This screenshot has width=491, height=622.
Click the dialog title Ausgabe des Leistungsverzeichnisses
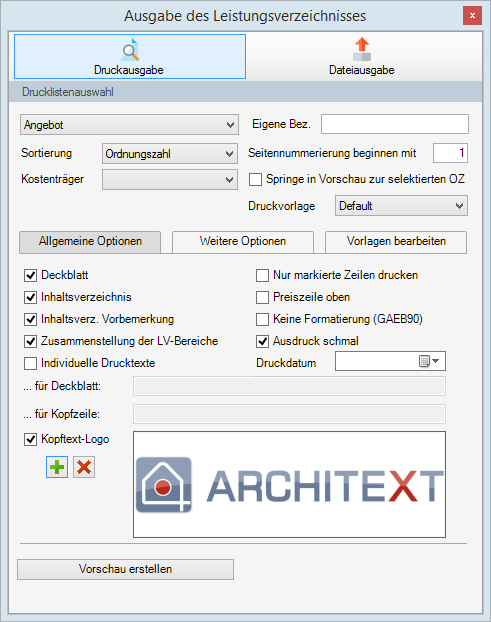pyautogui.click(x=245, y=16)
